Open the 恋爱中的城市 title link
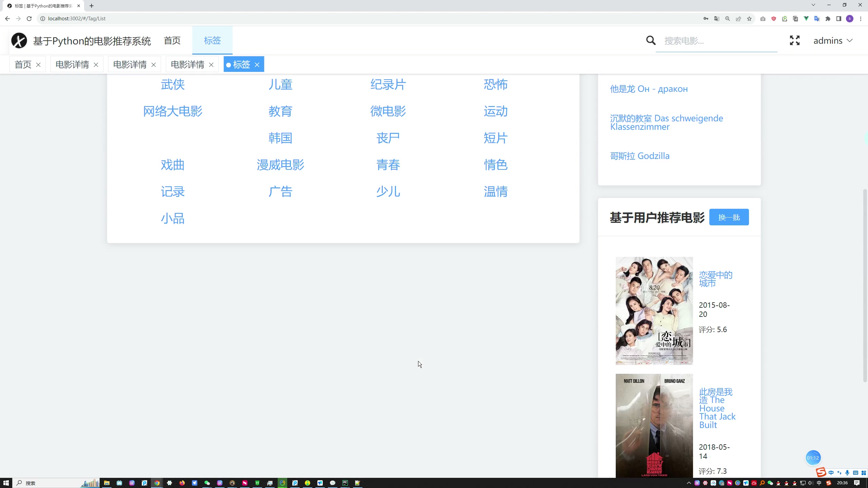The height and width of the screenshot is (488, 868). (716, 279)
